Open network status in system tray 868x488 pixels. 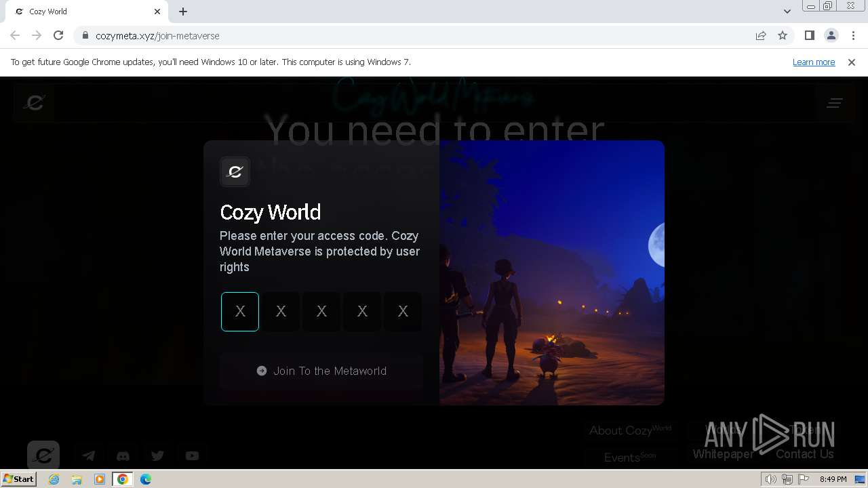click(787, 479)
